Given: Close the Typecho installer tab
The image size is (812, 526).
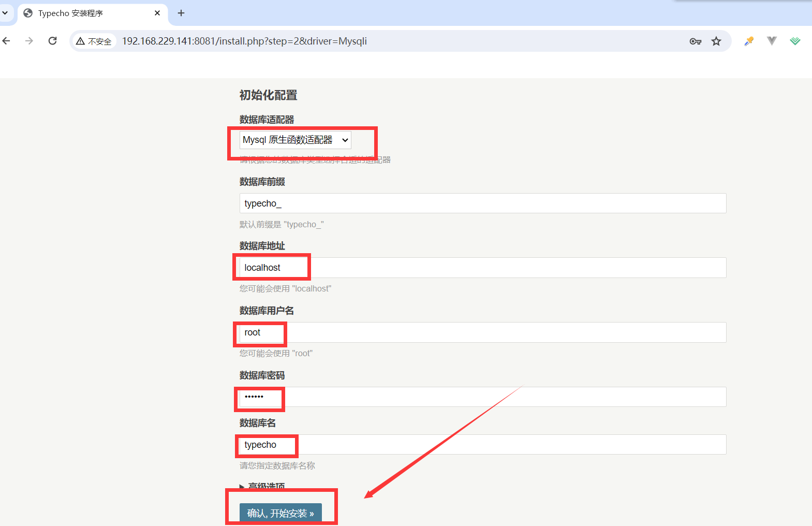Looking at the screenshot, I should (x=157, y=13).
